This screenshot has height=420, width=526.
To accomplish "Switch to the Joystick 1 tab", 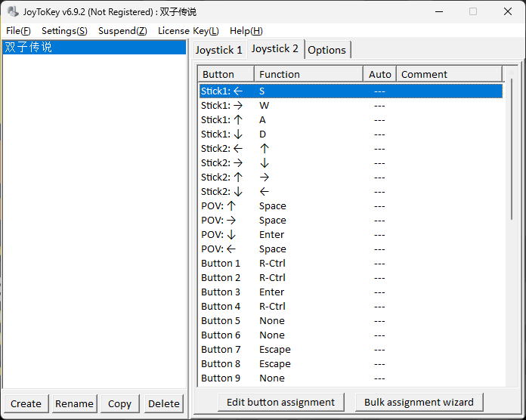I will pos(219,50).
